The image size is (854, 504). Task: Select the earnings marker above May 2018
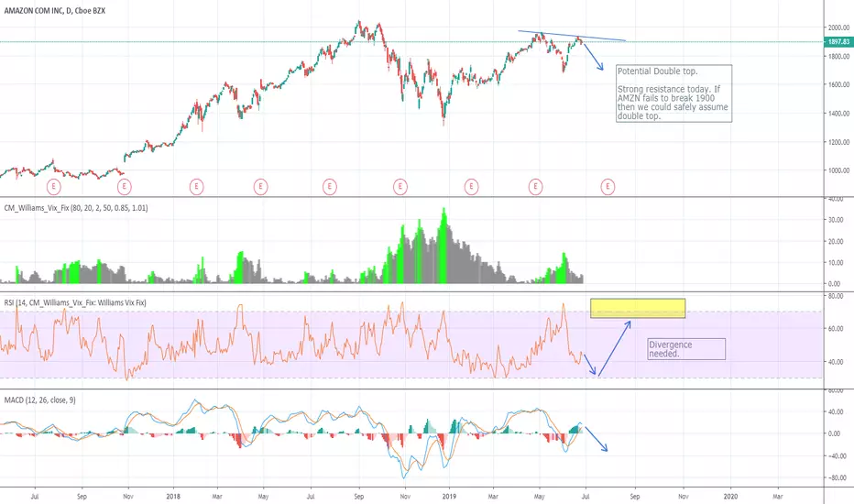(x=261, y=186)
